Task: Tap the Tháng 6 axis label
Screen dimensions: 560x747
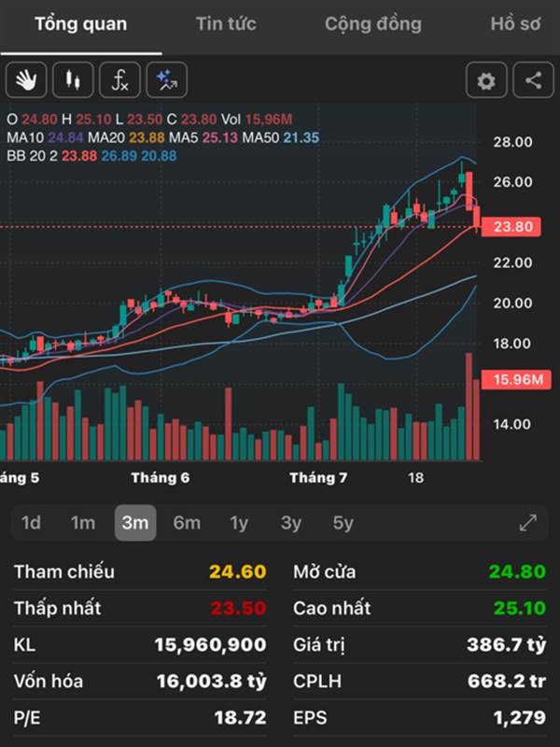Action: pyautogui.click(x=161, y=477)
